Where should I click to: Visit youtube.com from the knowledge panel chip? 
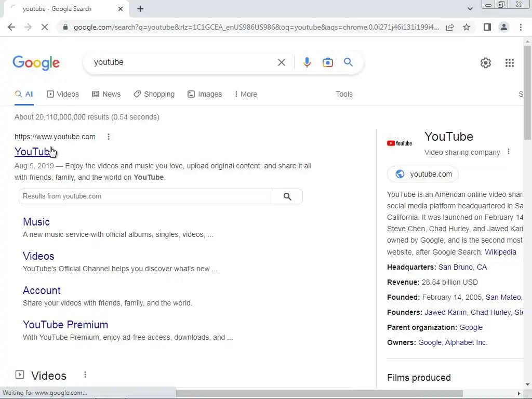pos(423,174)
